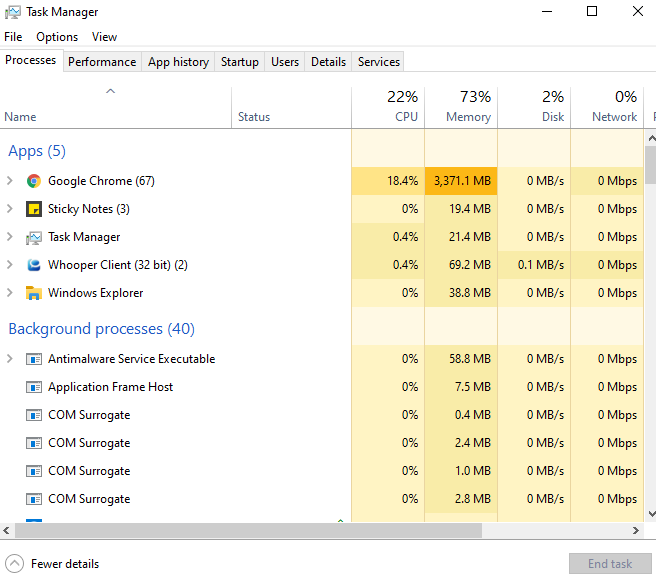The height and width of the screenshot is (582, 656).
Task: Click the Whooper Client process icon
Action: 33,265
